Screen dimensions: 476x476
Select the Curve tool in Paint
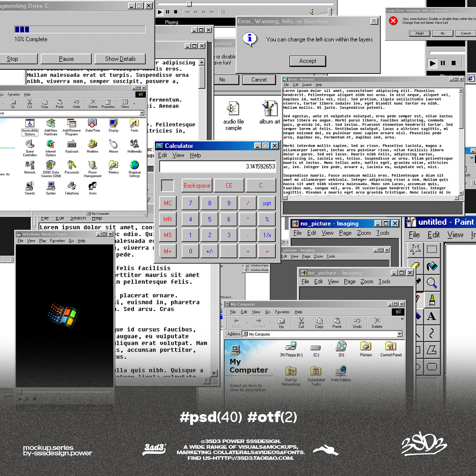point(432,333)
